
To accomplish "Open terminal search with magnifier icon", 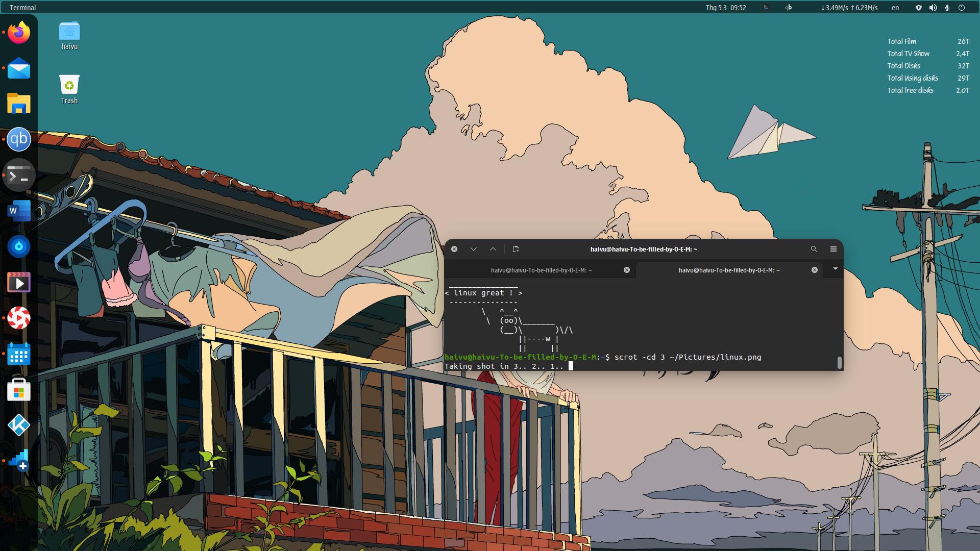I will 814,249.
